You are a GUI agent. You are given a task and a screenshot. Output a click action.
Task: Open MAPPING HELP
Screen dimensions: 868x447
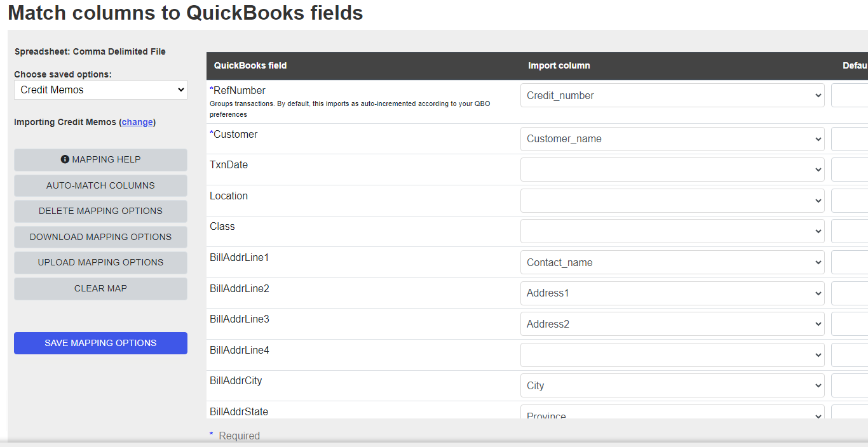coord(100,159)
